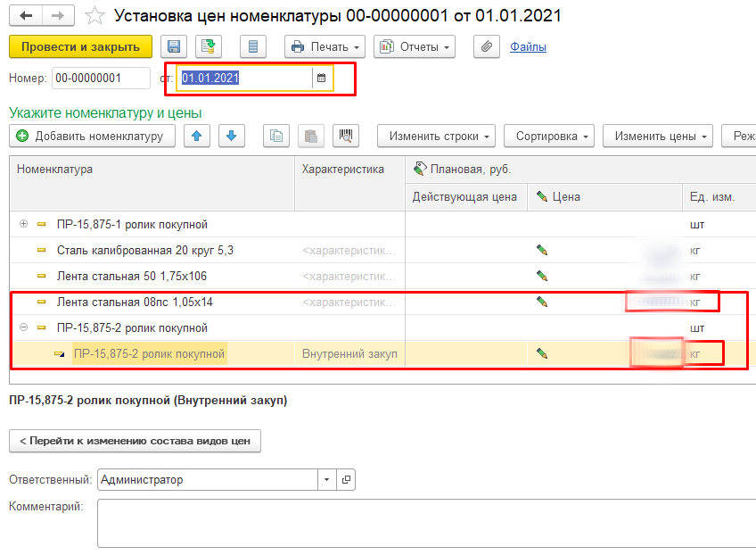Add document to favorites with star icon
The height and width of the screenshot is (555, 756).
(x=94, y=16)
